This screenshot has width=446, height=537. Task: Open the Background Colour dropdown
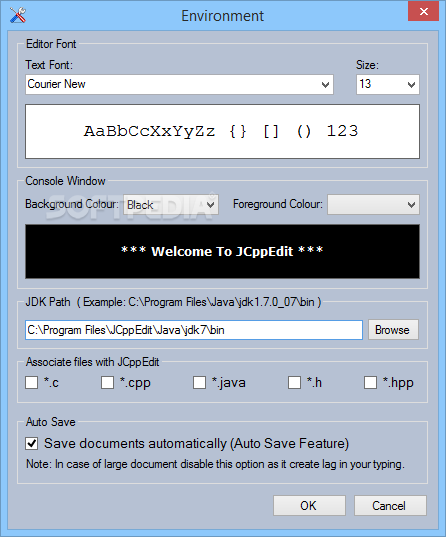click(171, 205)
